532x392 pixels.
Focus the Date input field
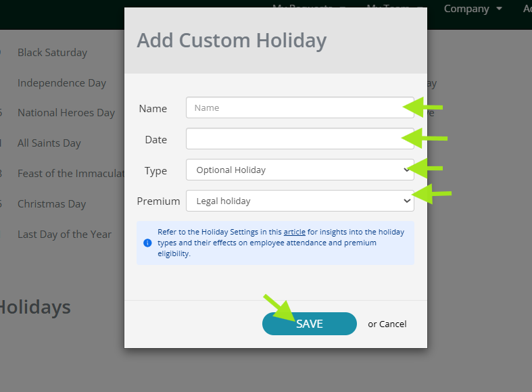tap(299, 139)
